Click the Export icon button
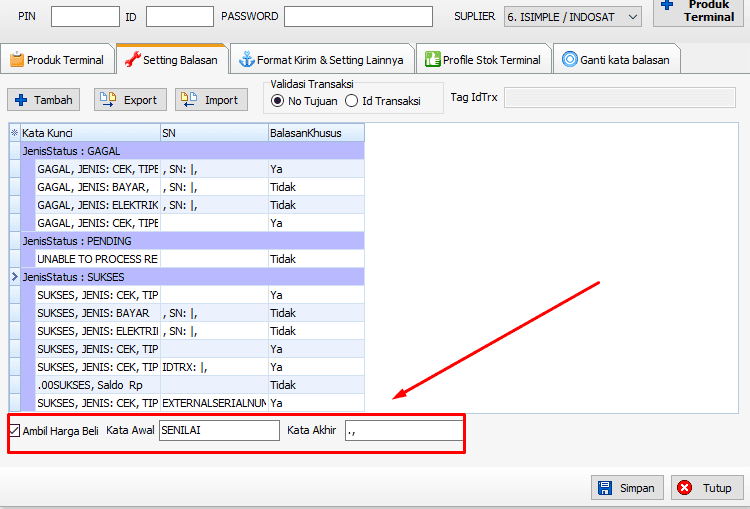Viewport: 750px width, 509px height. tap(108, 100)
